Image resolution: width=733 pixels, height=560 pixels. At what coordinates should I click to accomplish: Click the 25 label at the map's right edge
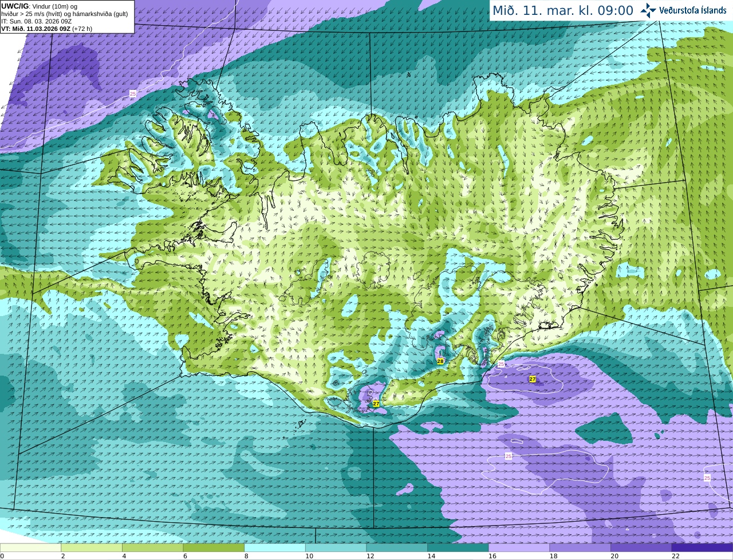coord(707,478)
